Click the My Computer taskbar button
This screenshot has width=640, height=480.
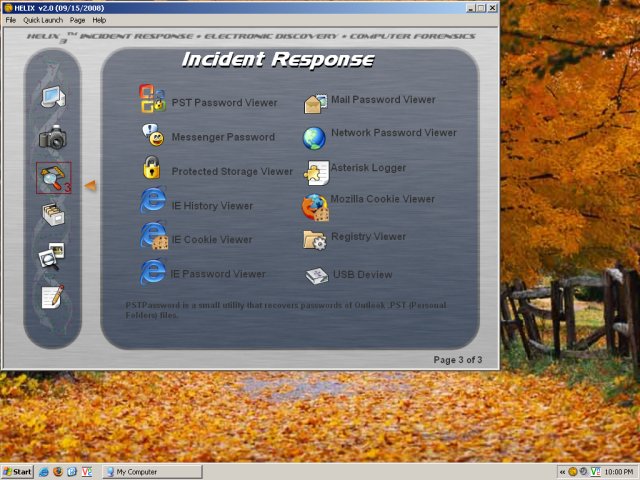pyautogui.click(x=152, y=472)
